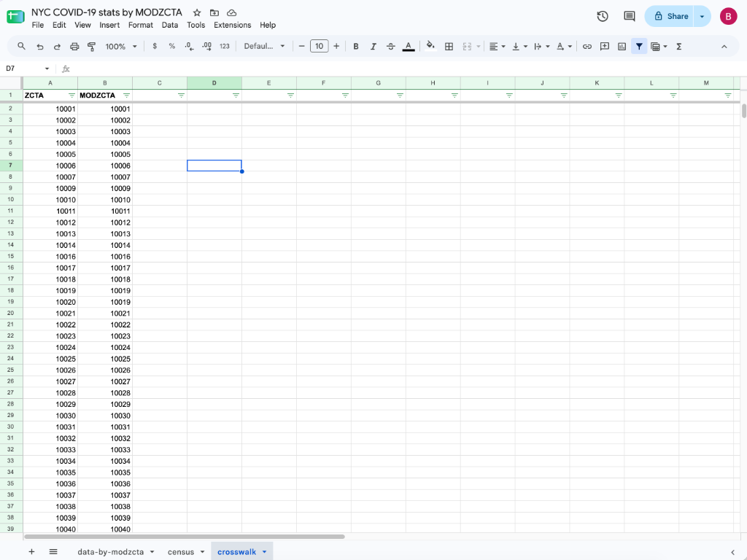Screen dimensions: 747x560
Task: Hide the menus with the chevron
Action: (724, 46)
